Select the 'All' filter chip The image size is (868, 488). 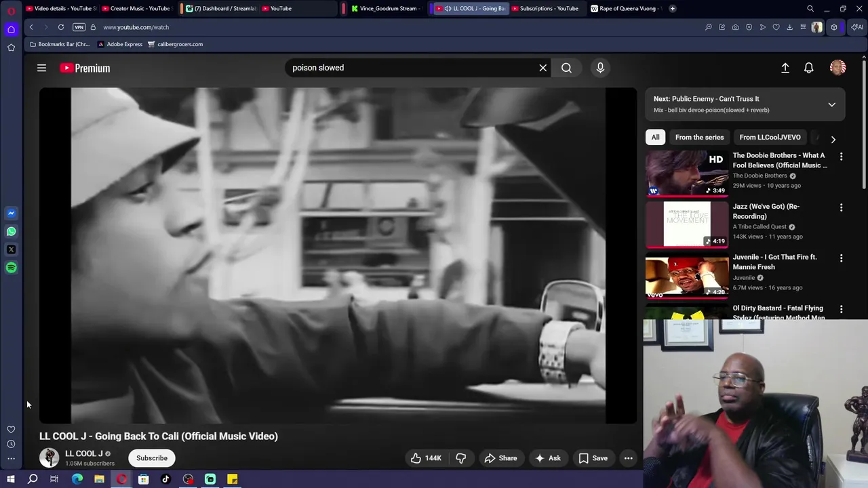click(x=655, y=137)
